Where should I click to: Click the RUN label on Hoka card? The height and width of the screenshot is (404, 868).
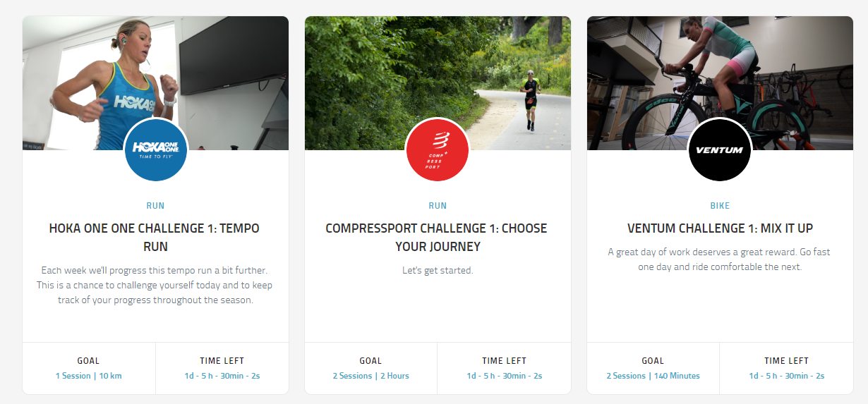(155, 206)
